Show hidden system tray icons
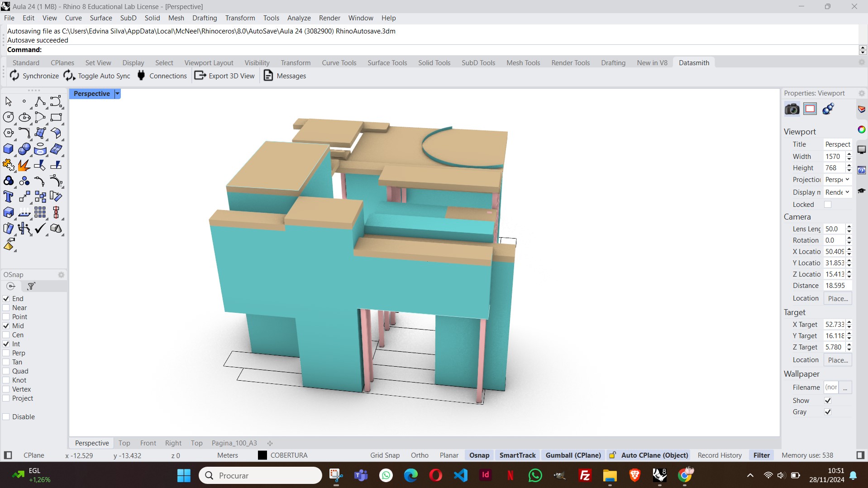 [750, 475]
